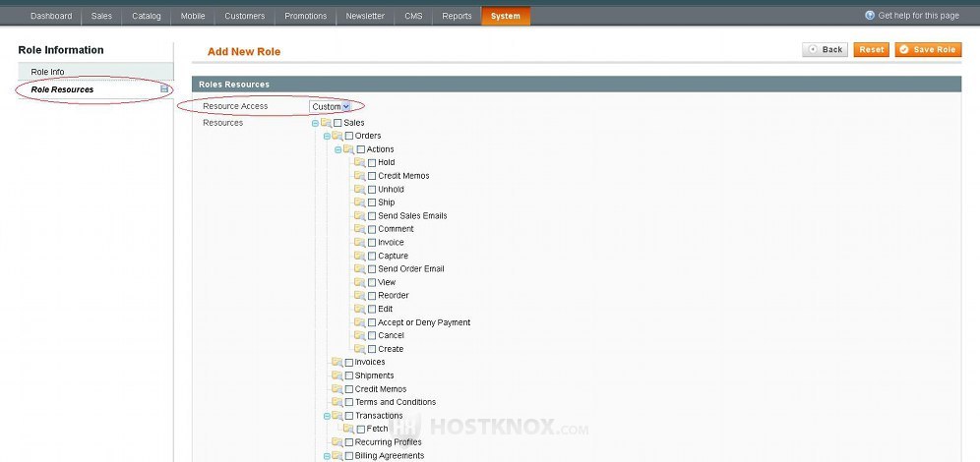The image size is (980, 462).
Task: Enable the Hold permission checkbox
Action: click(x=372, y=163)
